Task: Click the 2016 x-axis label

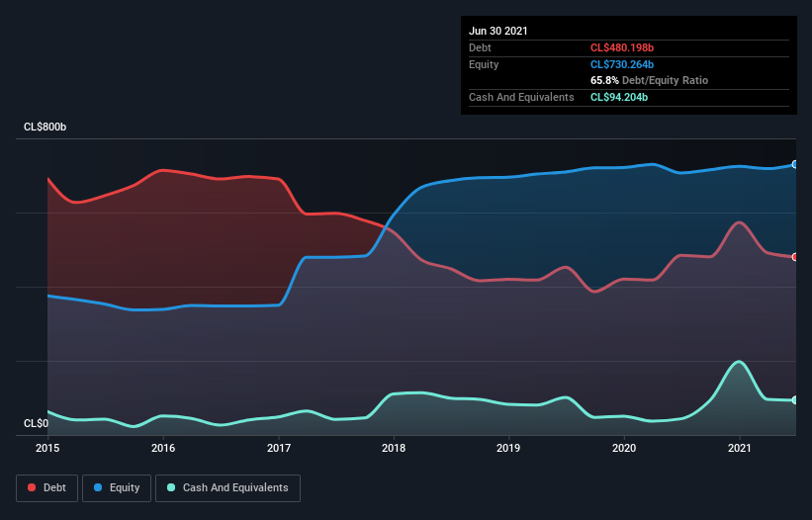Action: [163, 448]
